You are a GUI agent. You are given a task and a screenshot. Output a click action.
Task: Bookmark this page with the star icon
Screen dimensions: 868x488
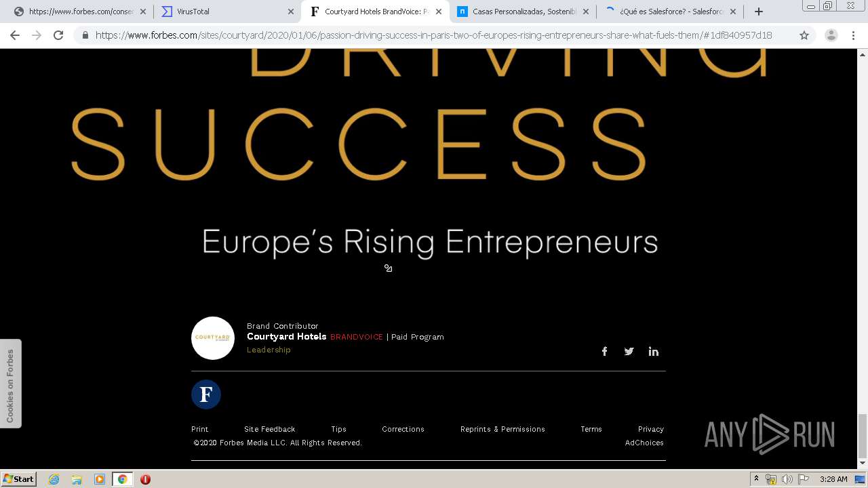point(804,35)
